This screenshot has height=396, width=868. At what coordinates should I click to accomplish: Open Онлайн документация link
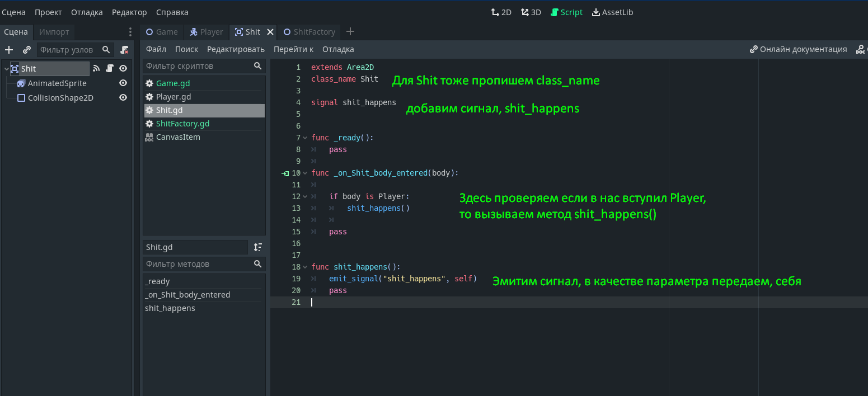pyautogui.click(x=798, y=49)
